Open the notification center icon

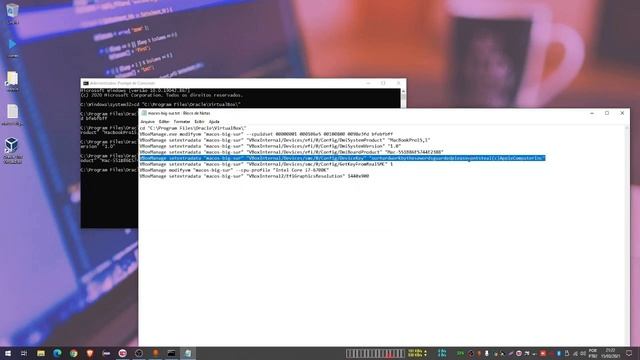(629, 353)
